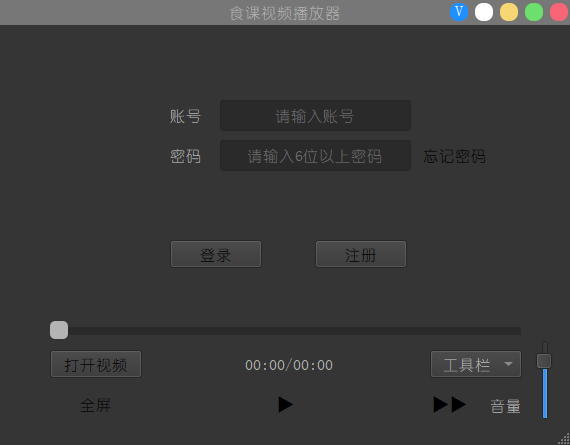
Task: Toggle 全屏 fullscreen mode
Action: point(96,405)
